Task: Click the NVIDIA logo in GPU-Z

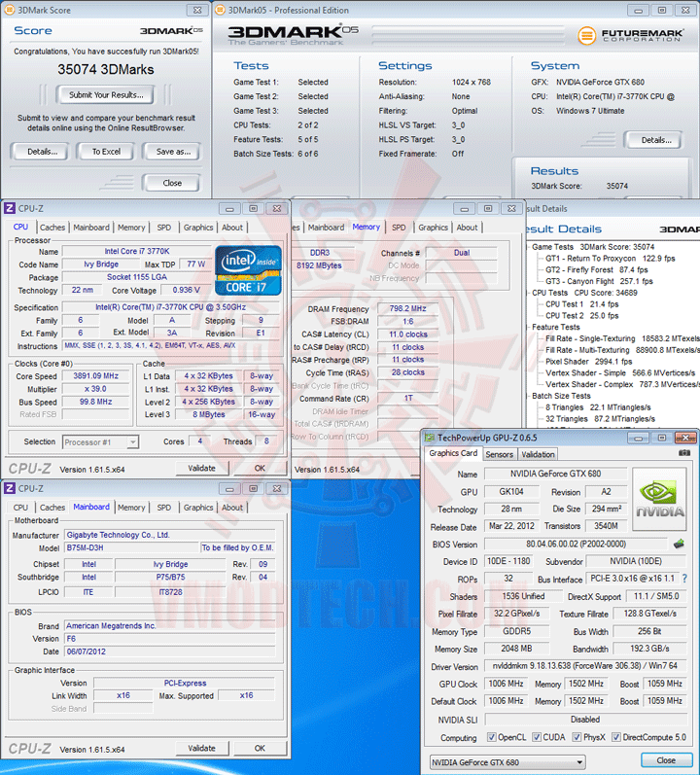Action: coord(659,499)
